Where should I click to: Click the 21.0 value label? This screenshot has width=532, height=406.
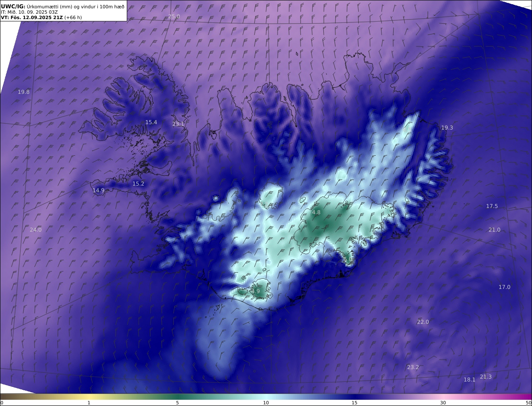point(495,230)
